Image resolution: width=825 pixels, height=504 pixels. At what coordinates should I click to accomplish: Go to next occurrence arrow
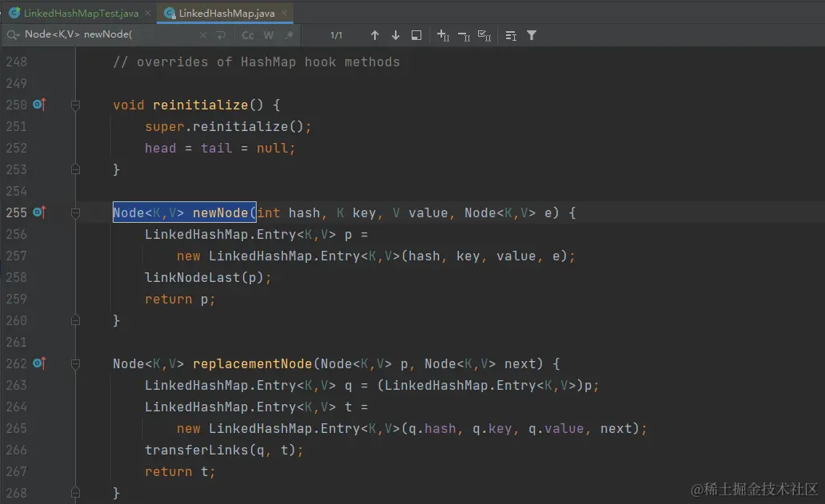pos(396,35)
